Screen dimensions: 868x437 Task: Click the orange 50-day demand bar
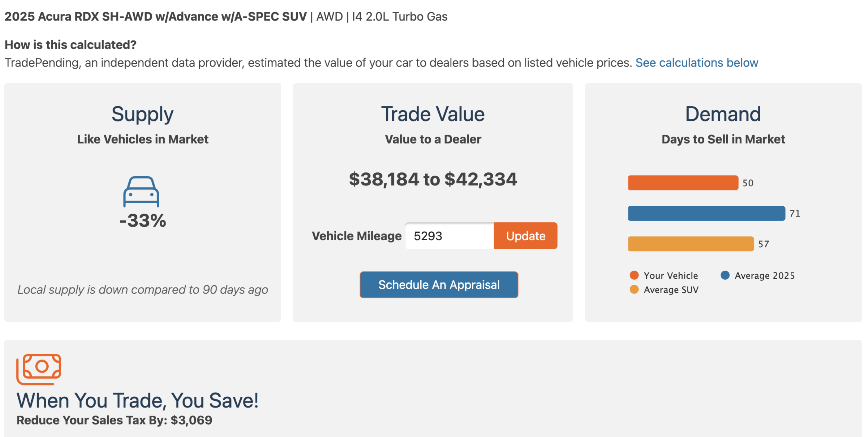point(683,183)
